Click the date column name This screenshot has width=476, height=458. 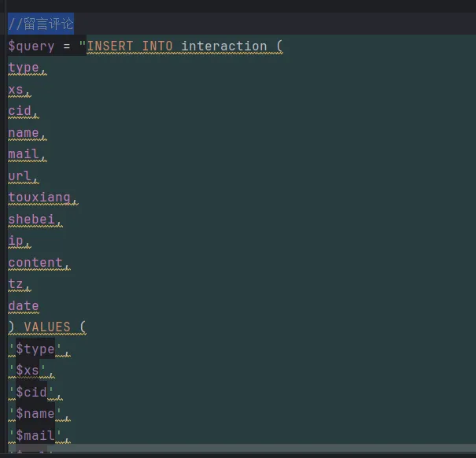(x=24, y=306)
